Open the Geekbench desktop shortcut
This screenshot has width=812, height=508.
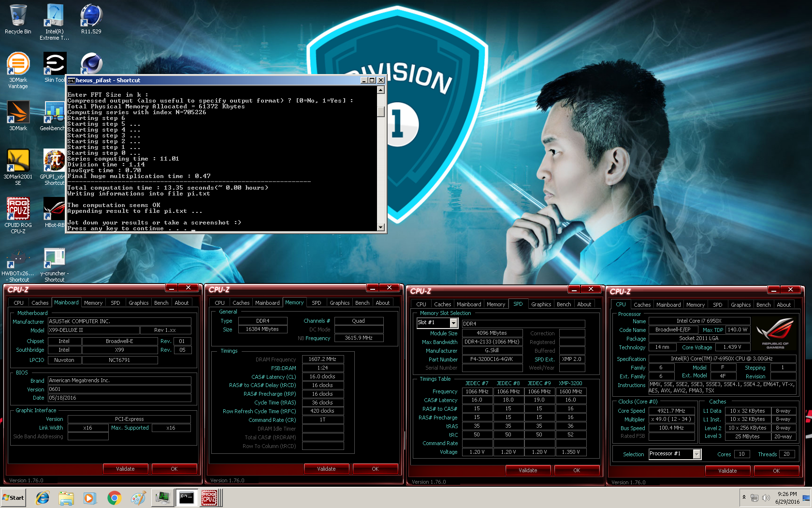pos(53,116)
